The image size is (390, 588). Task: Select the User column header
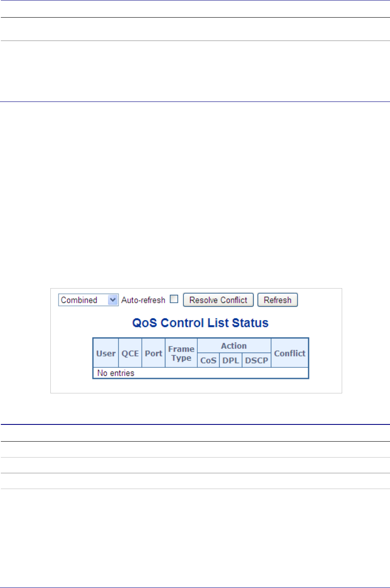tap(106, 353)
